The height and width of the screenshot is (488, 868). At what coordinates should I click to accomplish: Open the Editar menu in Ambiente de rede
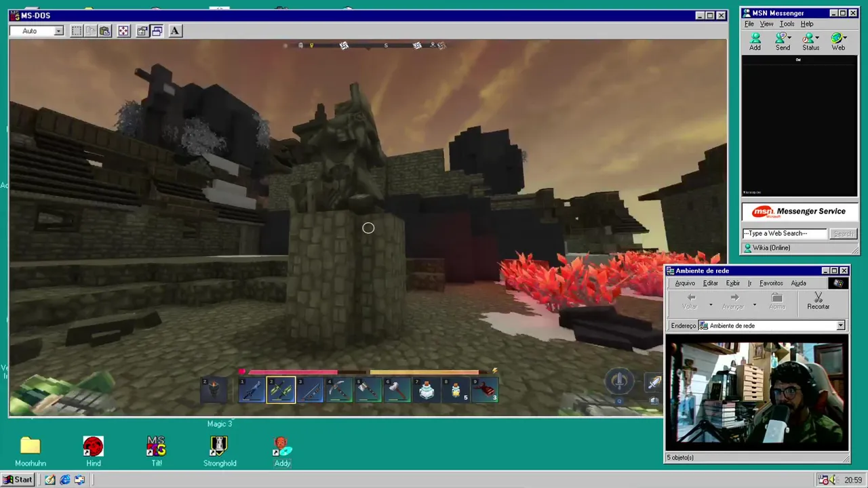point(710,283)
